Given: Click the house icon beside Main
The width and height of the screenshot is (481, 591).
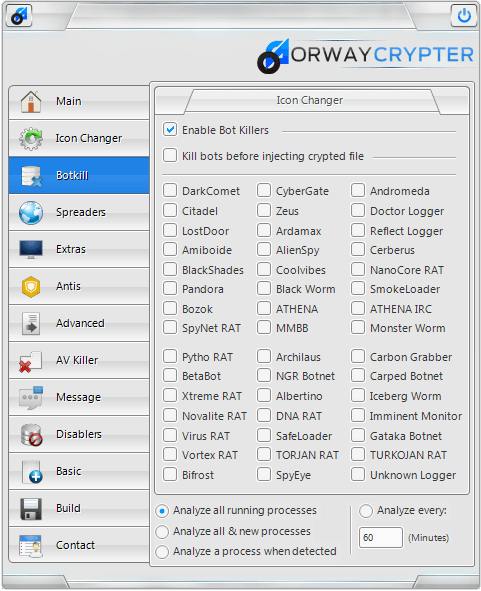Looking at the screenshot, I should pos(31,101).
